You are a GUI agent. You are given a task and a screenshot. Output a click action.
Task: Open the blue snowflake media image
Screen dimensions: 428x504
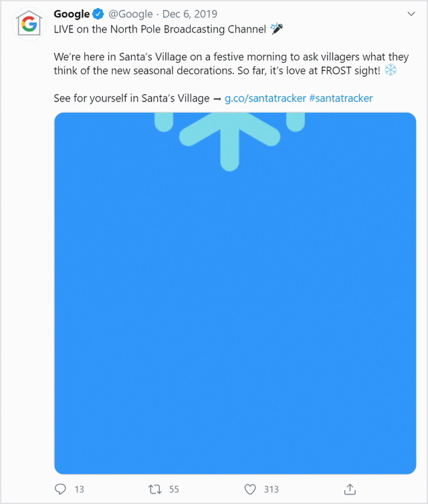pyautogui.click(x=235, y=293)
